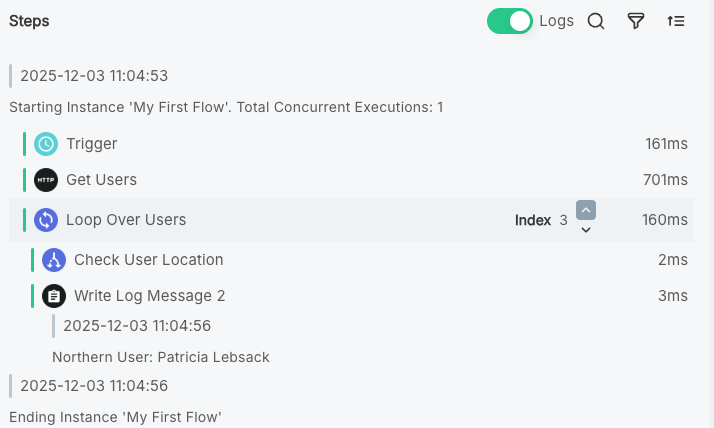Change the steps sort order
714x428 pixels.
pyautogui.click(x=676, y=21)
